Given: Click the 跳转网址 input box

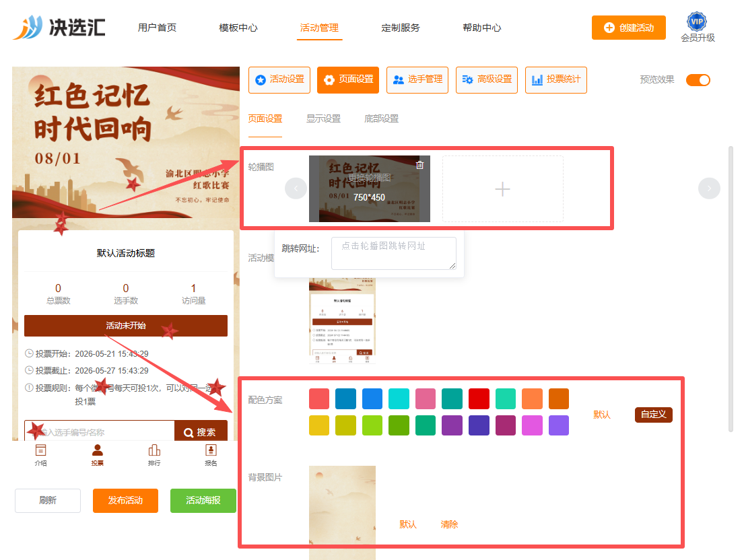Looking at the screenshot, I should (x=394, y=253).
